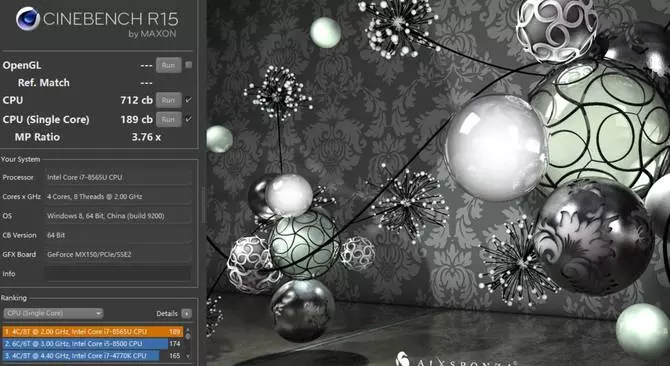Click the AIXSPONZA logo on the render
This screenshot has height=366, width=670.
(455, 359)
